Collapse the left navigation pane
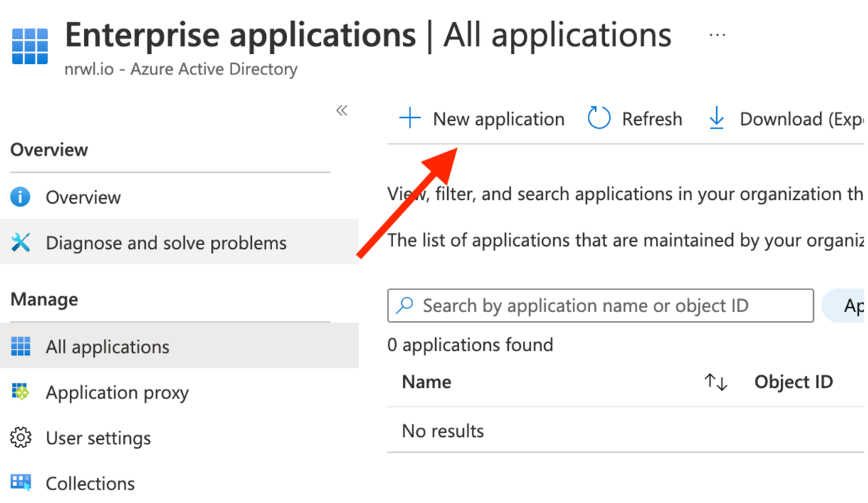The width and height of the screenshot is (868, 503). tap(341, 110)
